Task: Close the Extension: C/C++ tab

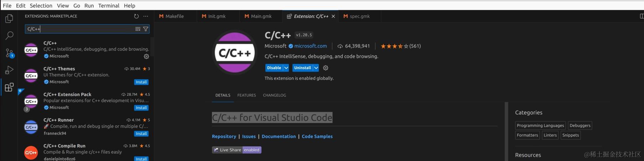Action: coord(333,16)
